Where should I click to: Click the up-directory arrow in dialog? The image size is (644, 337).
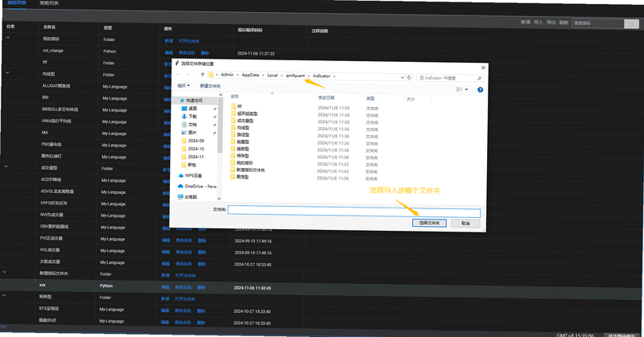tap(203, 75)
